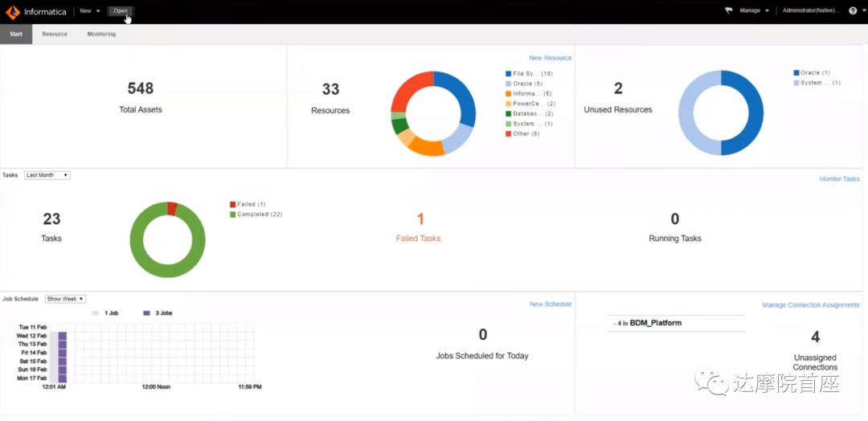Viewport: 868px width, 421px height.
Task: Open the Manage dropdown menu
Action: 754,11
